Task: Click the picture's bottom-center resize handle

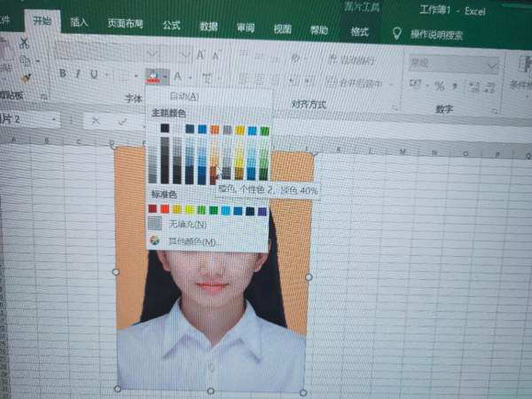Action: pos(210,391)
